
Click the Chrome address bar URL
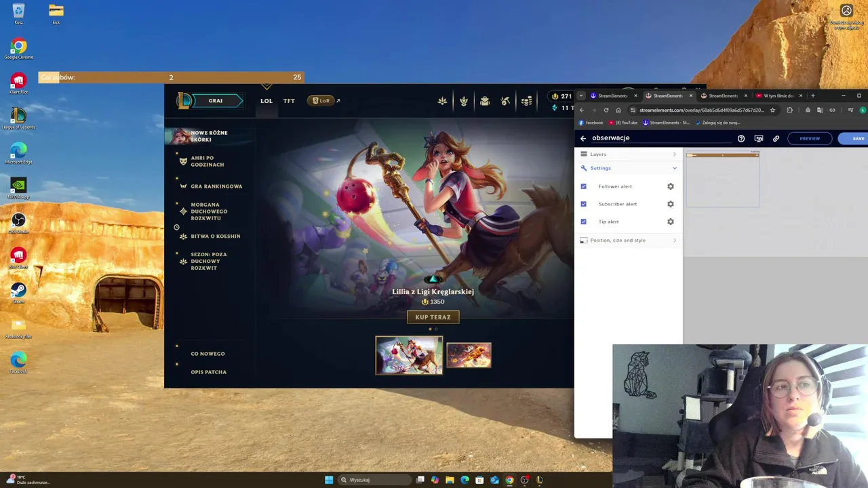[x=701, y=110]
